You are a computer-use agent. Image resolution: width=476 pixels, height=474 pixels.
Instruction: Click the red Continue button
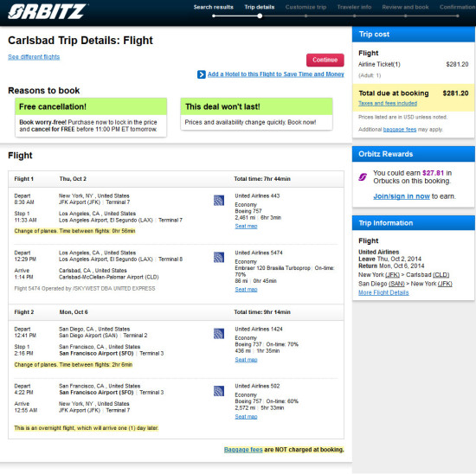tap(325, 60)
